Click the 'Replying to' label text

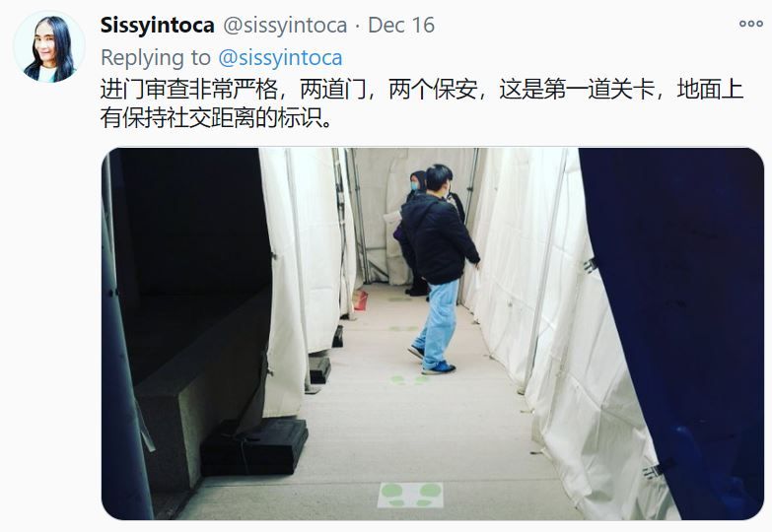pyautogui.click(x=156, y=57)
